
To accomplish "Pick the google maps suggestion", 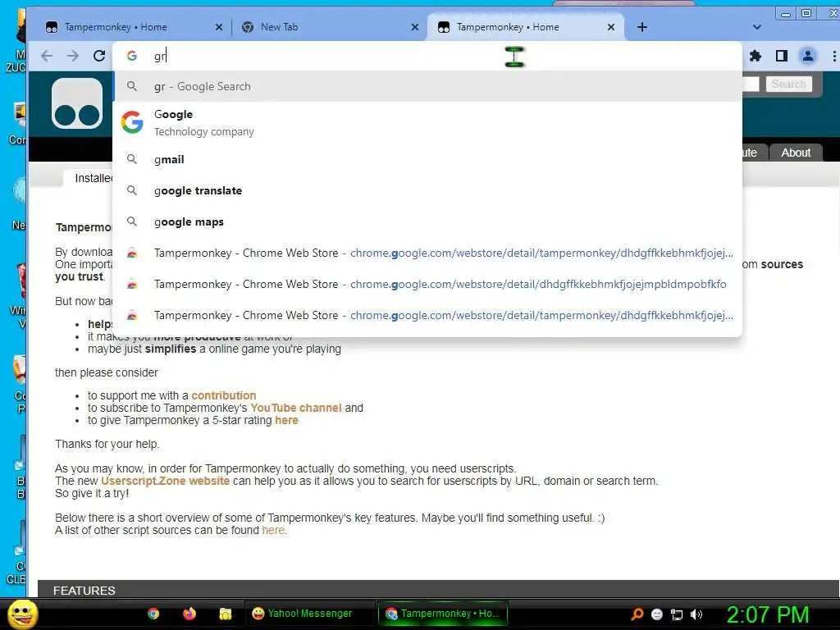I will 427,221.
